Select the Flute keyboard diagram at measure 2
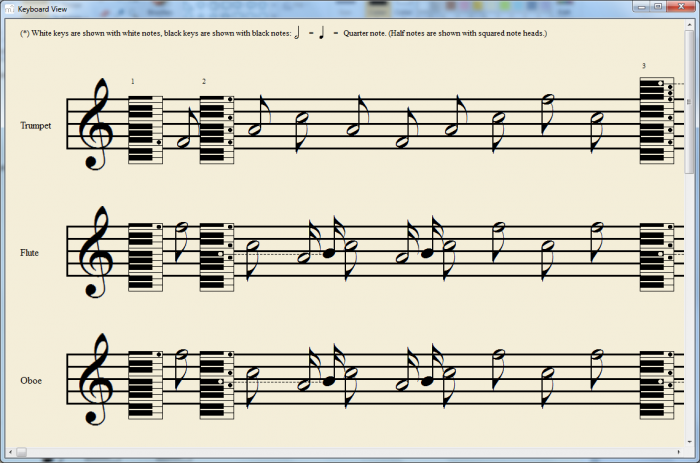700x463 pixels. [217, 257]
